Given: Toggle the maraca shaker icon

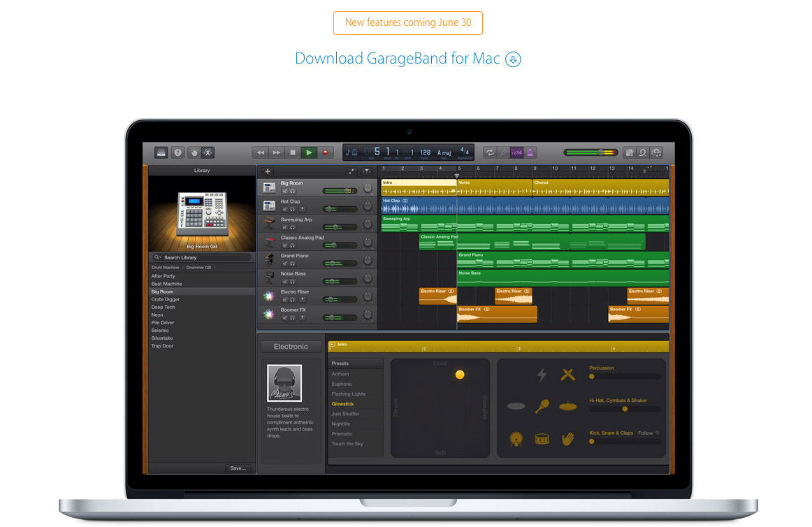Looking at the screenshot, I should click(x=542, y=406).
